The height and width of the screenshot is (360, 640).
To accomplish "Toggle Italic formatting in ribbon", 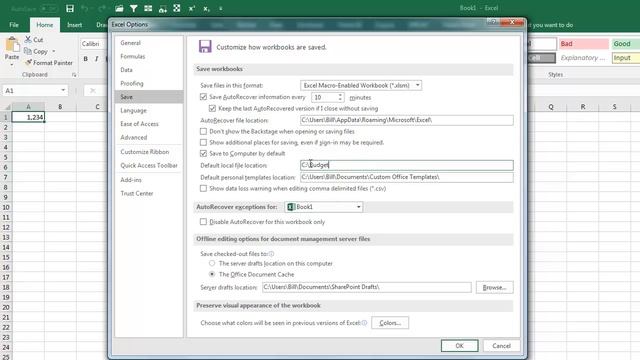I will click(x=96, y=59).
